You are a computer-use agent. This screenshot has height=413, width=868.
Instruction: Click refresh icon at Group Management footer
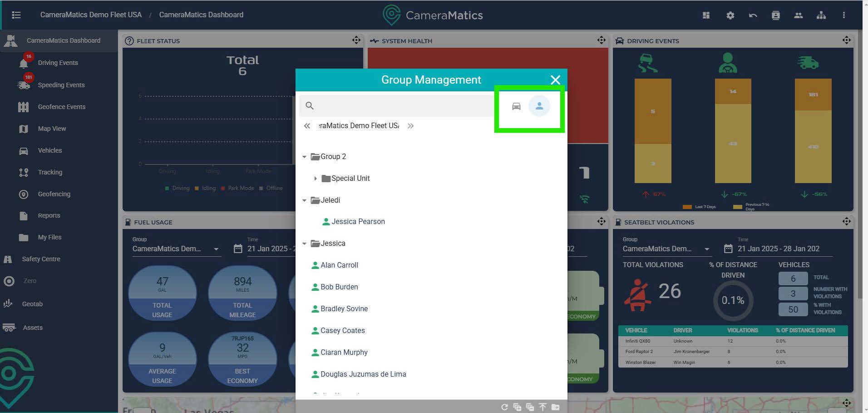[x=504, y=407]
